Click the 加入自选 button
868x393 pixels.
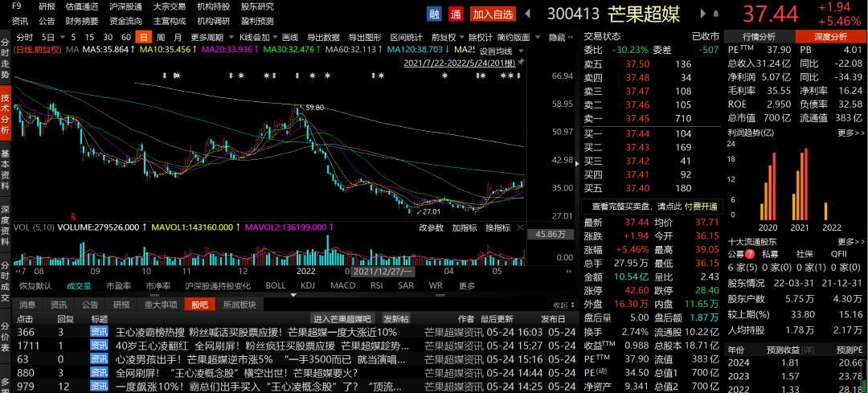click(493, 14)
